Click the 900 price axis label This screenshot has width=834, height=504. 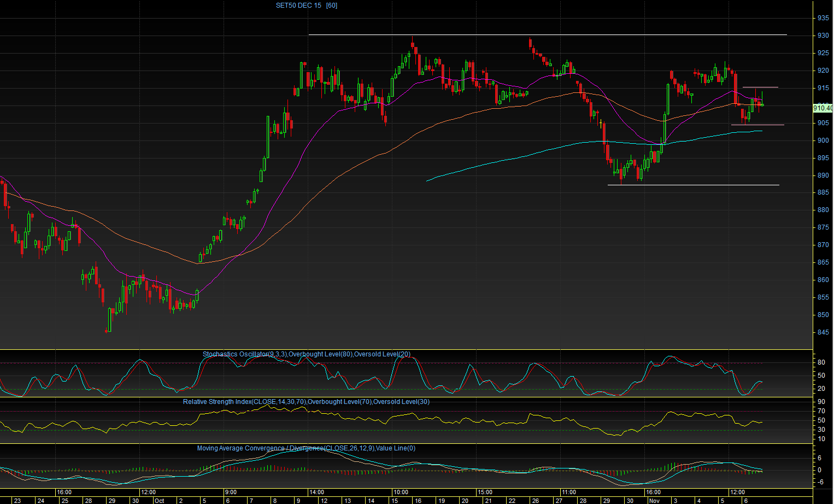pyautogui.click(x=823, y=140)
